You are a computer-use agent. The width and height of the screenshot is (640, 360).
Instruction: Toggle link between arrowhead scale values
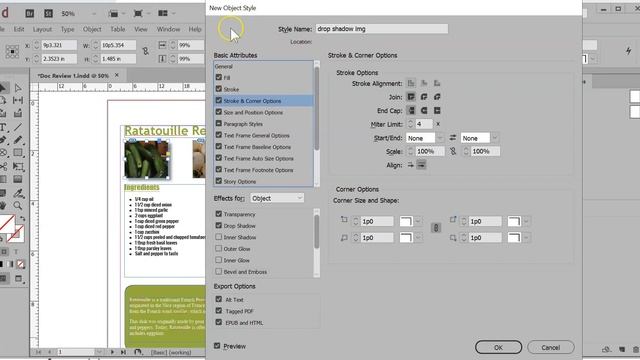coord(453,151)
